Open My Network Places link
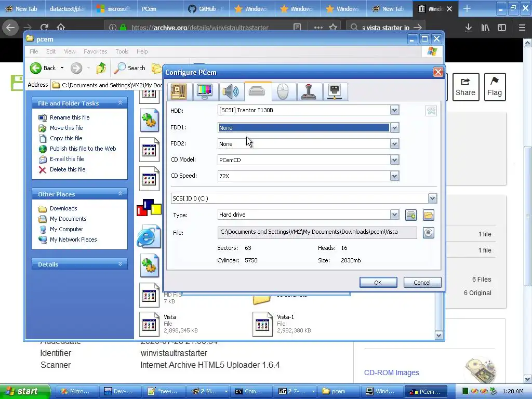 [73, 240]
